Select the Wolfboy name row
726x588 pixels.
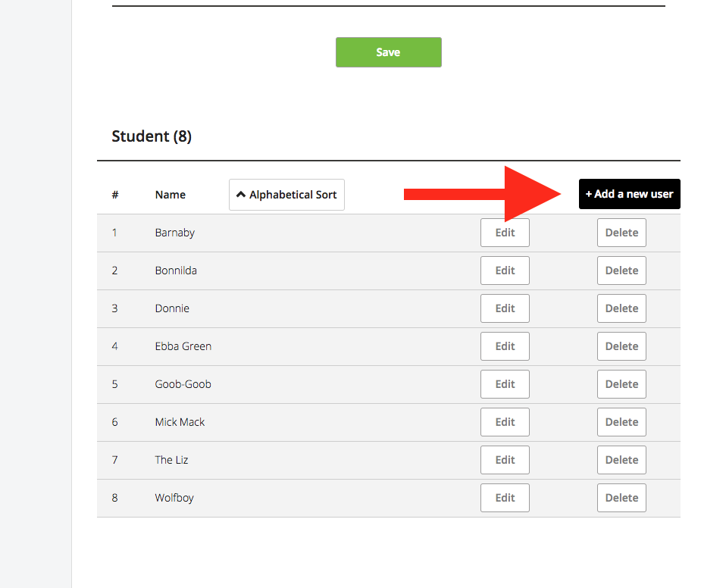pyautogui.click(x=389, y=498)
